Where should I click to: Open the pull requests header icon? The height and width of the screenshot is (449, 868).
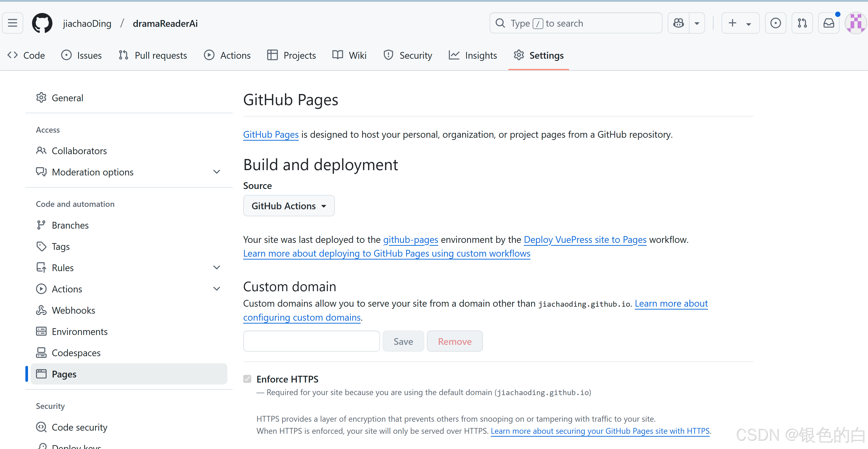click(802, 23)
